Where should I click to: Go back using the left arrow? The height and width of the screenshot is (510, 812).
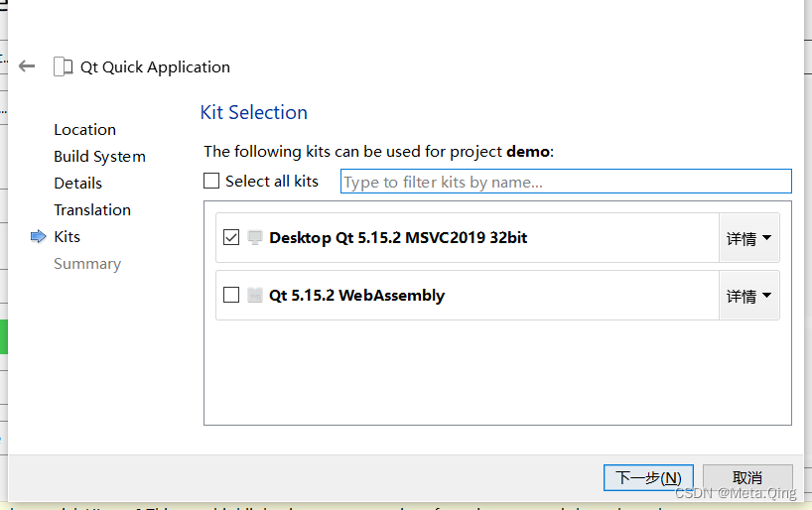[x=27, y=66]
